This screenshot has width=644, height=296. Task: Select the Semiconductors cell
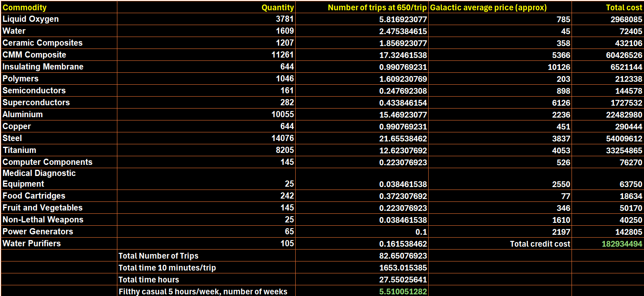pos(59,90)
